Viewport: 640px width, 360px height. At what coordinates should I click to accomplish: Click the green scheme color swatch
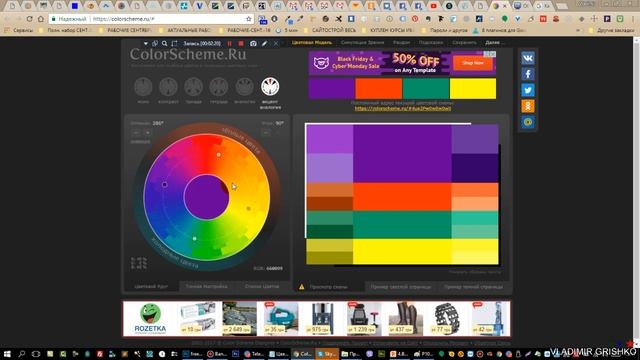pos(426,89)
